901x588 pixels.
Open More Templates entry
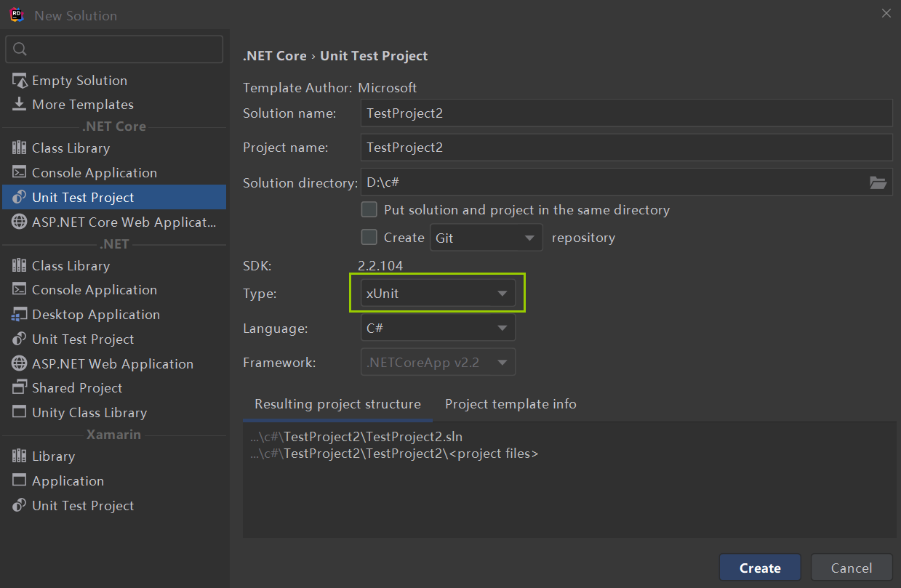pos(114,105)
